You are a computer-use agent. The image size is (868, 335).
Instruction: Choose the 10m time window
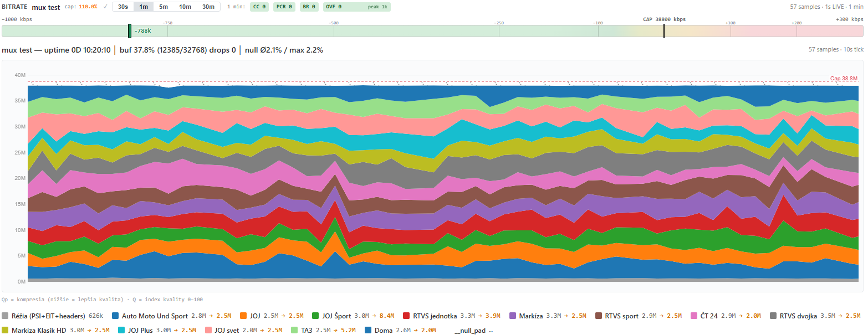click(x=185, y=7)
